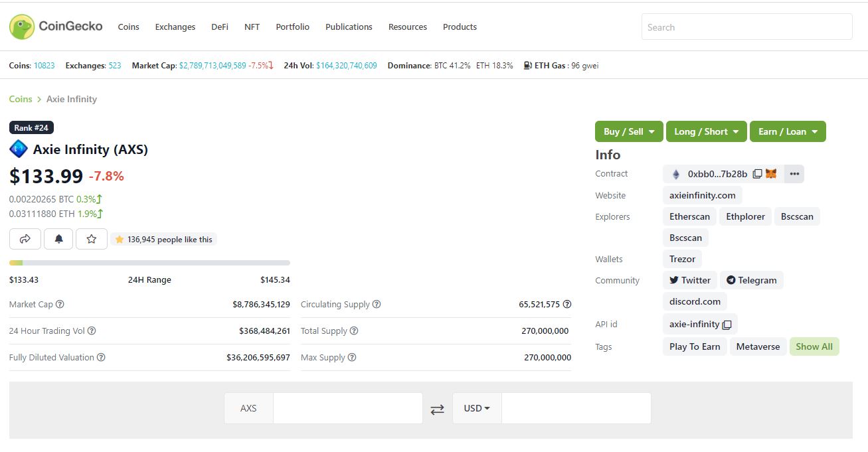Image resolution: width=868 pixels, height=452 pixels.
Task: Add coin to favorites with star icon
Action: (x=92, y=239)
